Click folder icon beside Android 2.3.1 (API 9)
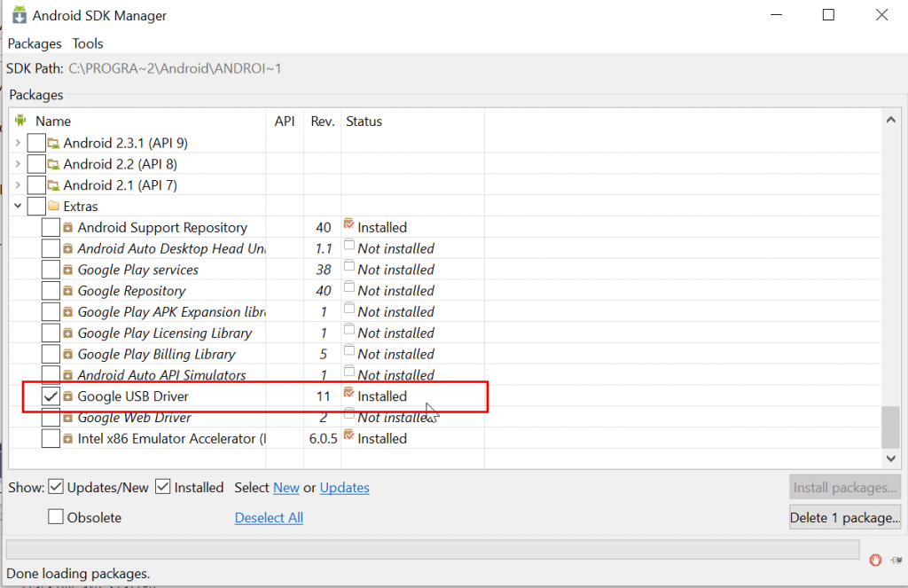Image resolution: width=908 pixels, height=588 pixels. click(x=53, y=143)
